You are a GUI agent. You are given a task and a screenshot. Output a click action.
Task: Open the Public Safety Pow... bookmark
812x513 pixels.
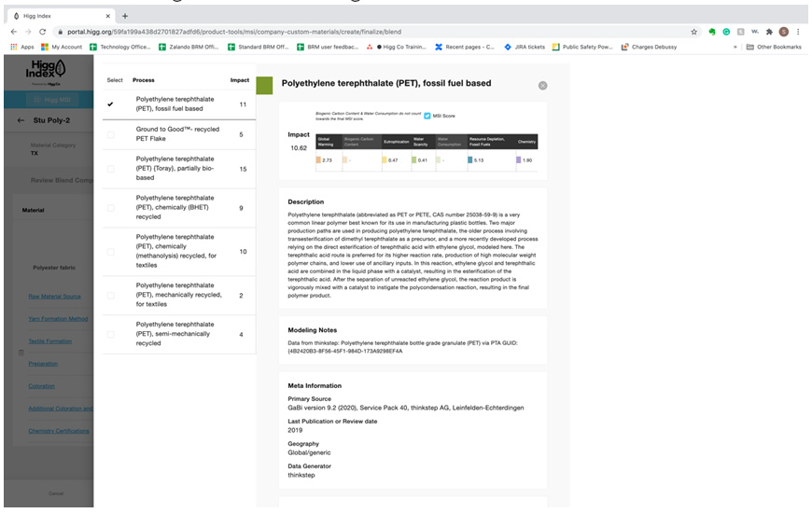coord(582,47)
